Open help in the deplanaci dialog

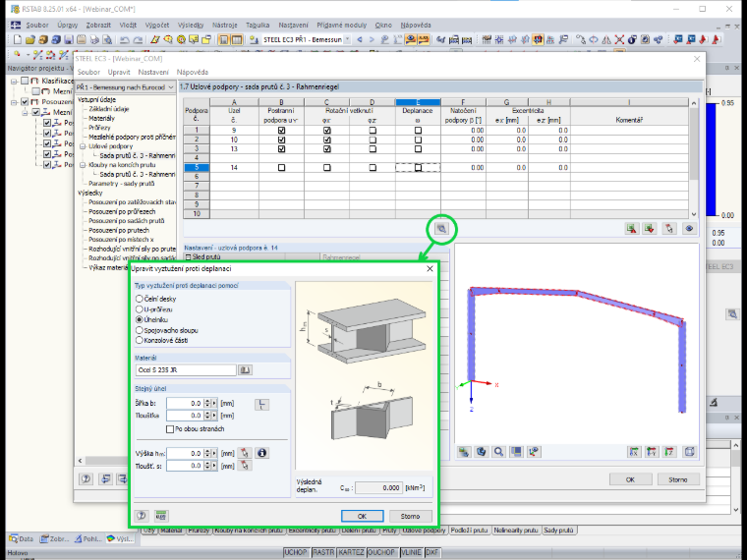click(x=142, y=516)
